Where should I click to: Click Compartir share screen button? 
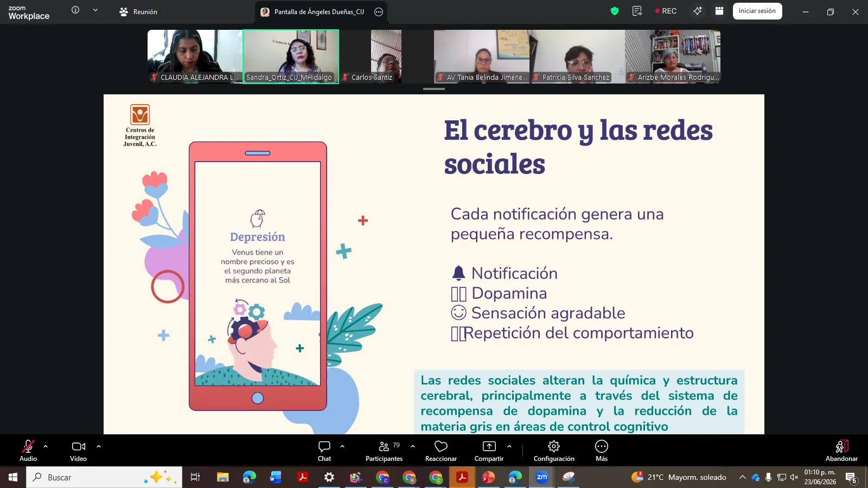tap(489, 451)
